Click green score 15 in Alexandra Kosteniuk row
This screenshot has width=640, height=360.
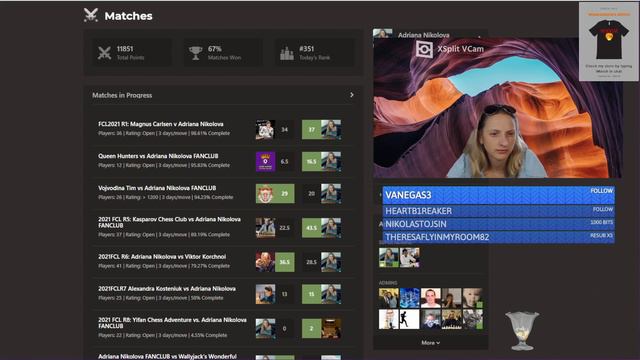click(311, 294)
